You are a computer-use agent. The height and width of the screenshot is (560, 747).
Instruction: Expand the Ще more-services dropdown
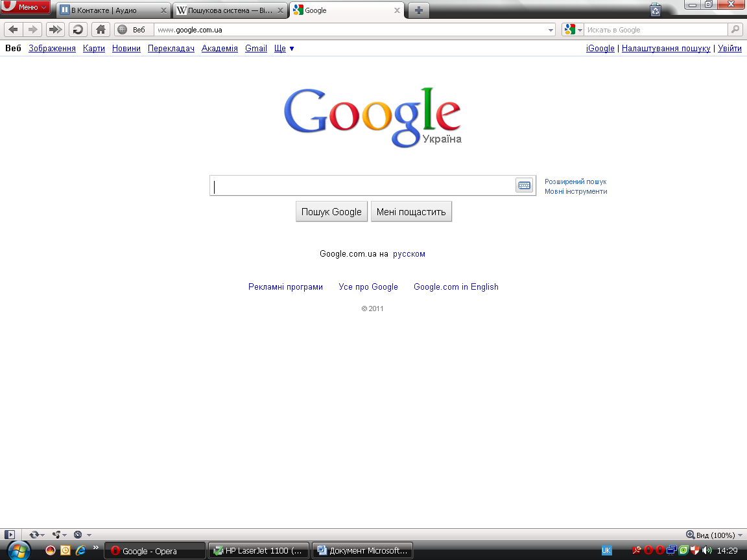[284, 48]
